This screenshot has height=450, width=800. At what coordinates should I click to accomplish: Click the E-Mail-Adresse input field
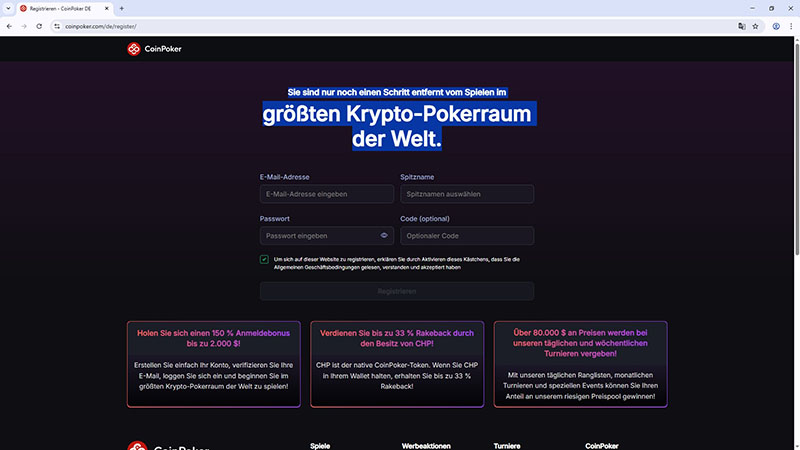click(327, 194)
